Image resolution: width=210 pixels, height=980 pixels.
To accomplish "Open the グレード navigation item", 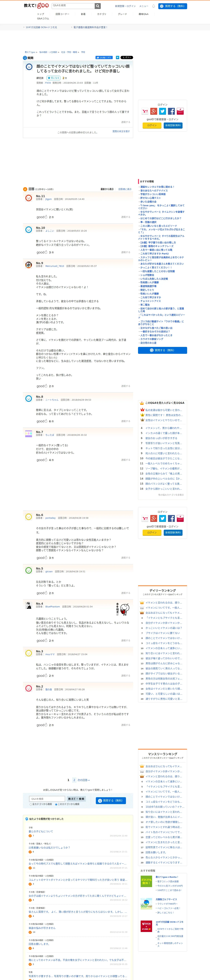I will coord(122,14).
